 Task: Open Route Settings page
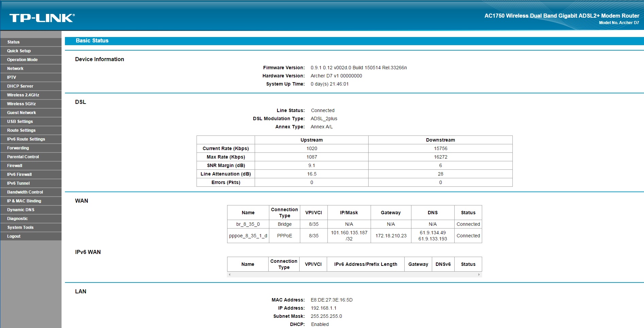(31, 130)
